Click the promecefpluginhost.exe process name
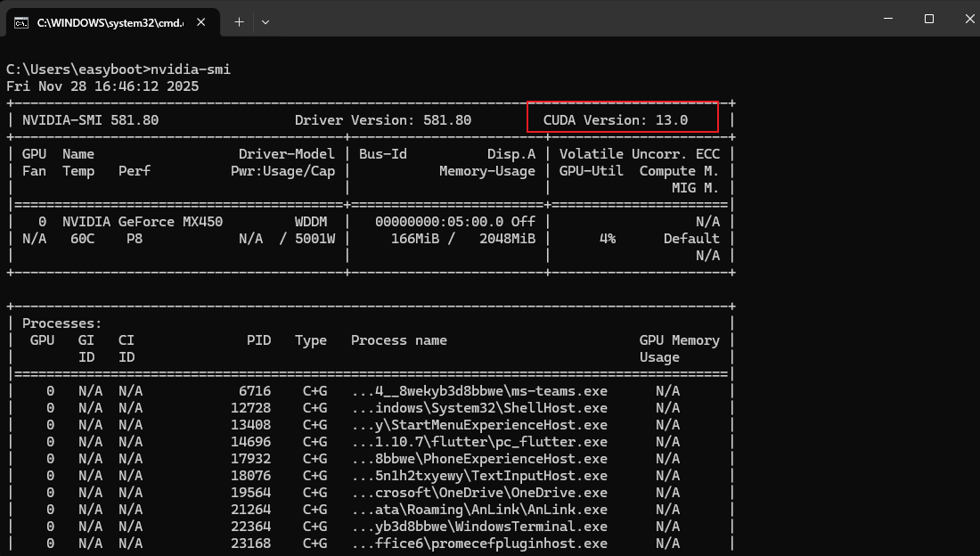This screenshot has width=980, height=556. click(x=478, y=543)
